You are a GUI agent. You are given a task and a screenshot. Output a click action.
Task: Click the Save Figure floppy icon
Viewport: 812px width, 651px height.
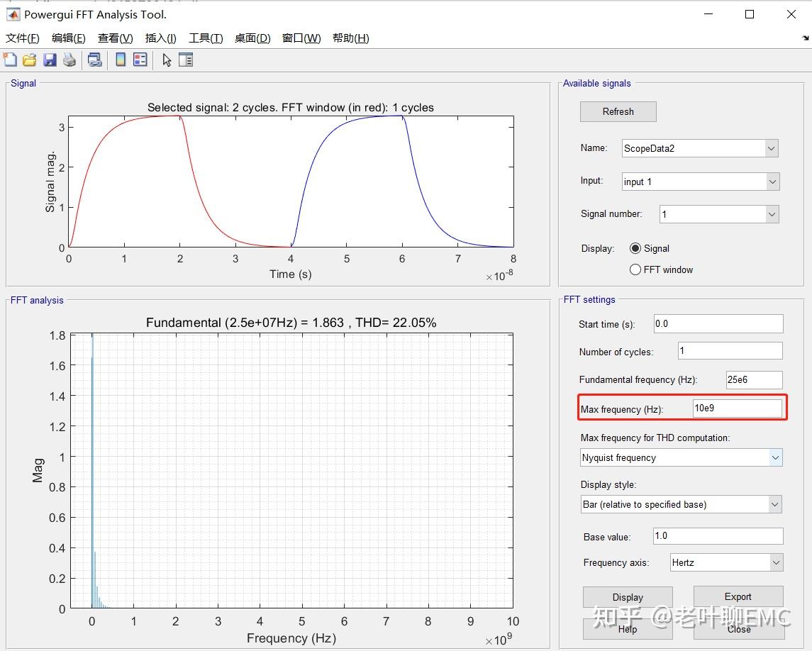click(x=50, y=60)
